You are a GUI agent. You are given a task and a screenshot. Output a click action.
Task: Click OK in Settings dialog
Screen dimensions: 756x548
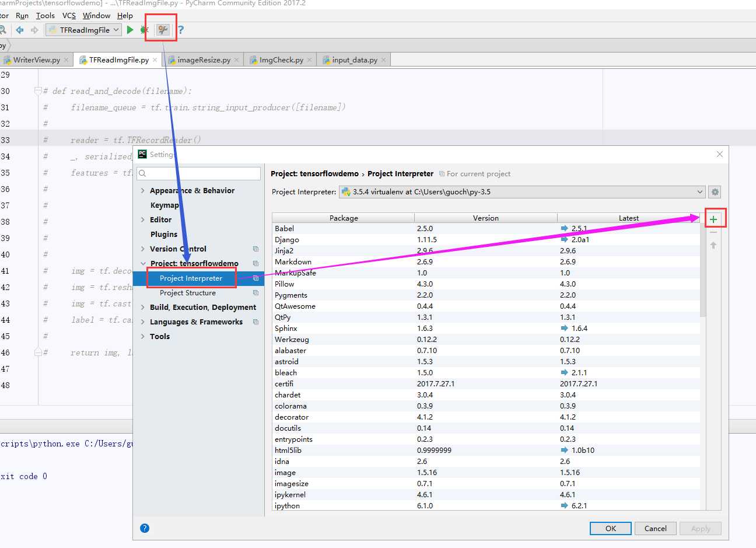tap(611, 529)
